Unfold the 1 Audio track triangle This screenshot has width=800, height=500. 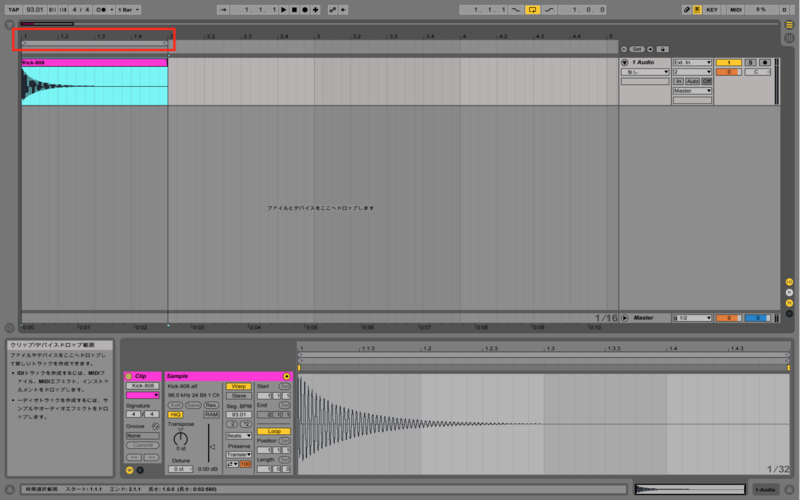624,62
